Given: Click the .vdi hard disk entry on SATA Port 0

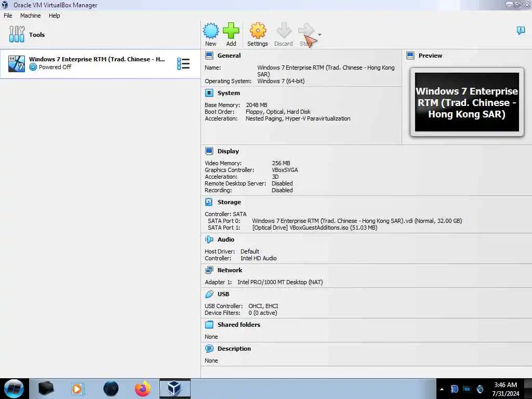Looking at the screenshot, I should point(357,221).
